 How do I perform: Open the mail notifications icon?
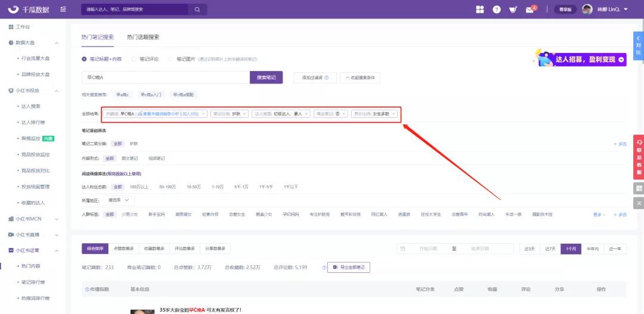529,10
